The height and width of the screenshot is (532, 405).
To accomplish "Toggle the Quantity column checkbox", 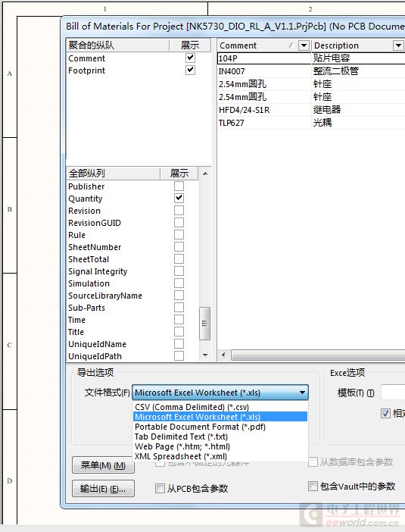I will click(x=179, y=198).
